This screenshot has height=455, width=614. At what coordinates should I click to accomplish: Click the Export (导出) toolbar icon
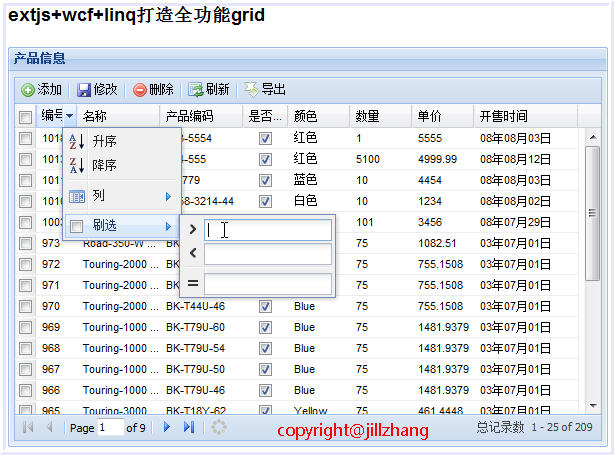tap(251, 90)
